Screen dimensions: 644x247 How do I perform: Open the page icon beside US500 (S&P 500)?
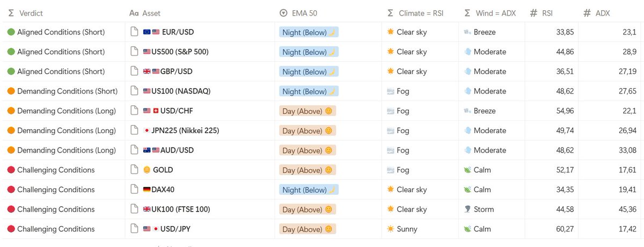pyautogui.click(x=135, y=52)
